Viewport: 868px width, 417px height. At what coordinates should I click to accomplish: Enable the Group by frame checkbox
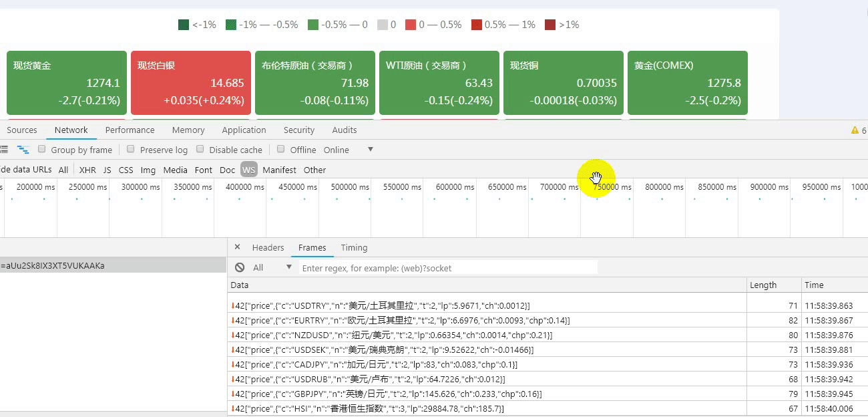[x=42, y=149]
